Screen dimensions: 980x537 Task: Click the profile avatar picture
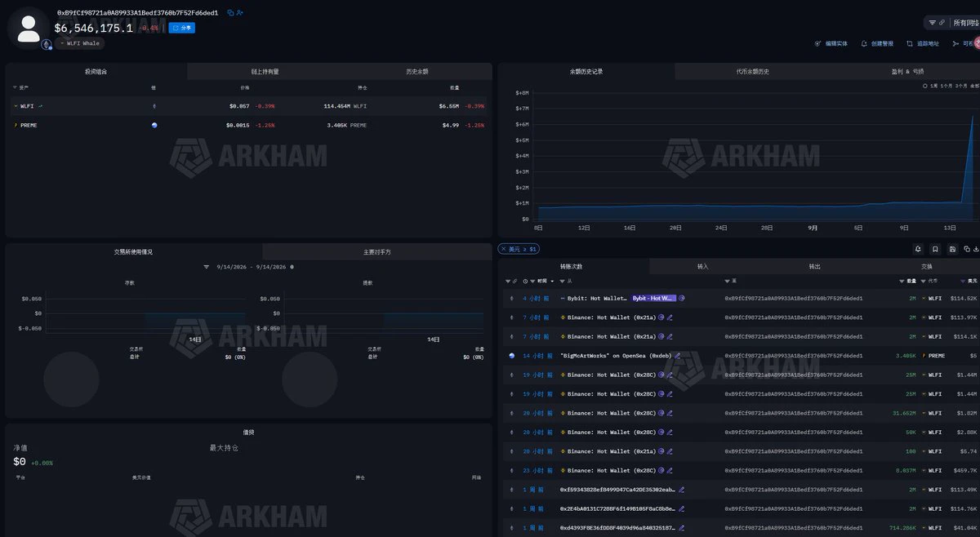(29, 29)
